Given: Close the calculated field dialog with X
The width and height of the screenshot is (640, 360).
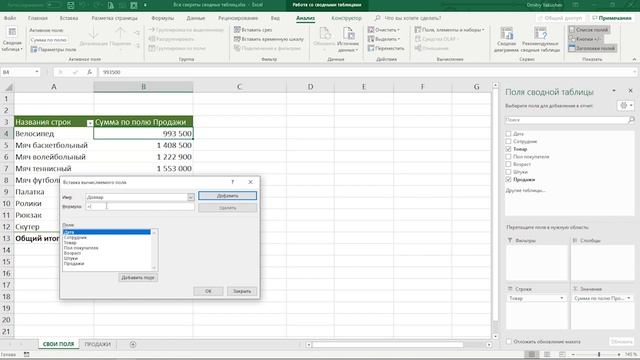Looking at the screenshot, I should tap(250, 182).
